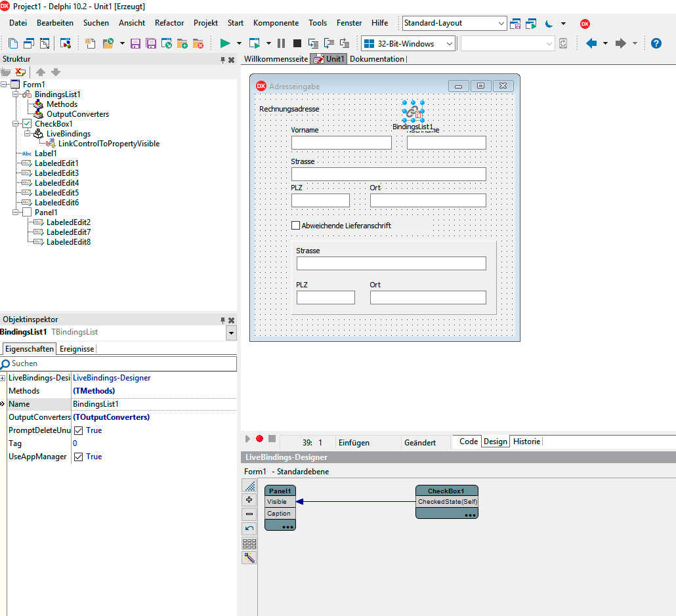Viewport: 676px width, 616px height.
Task: Open the Standard-Layout dropdown
Action: 501,23
